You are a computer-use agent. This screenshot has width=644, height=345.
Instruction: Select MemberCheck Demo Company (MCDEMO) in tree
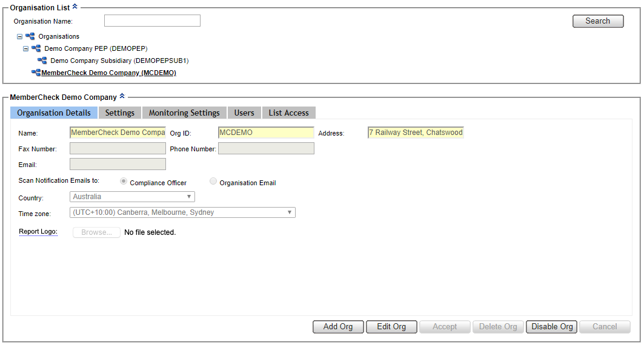109,73
